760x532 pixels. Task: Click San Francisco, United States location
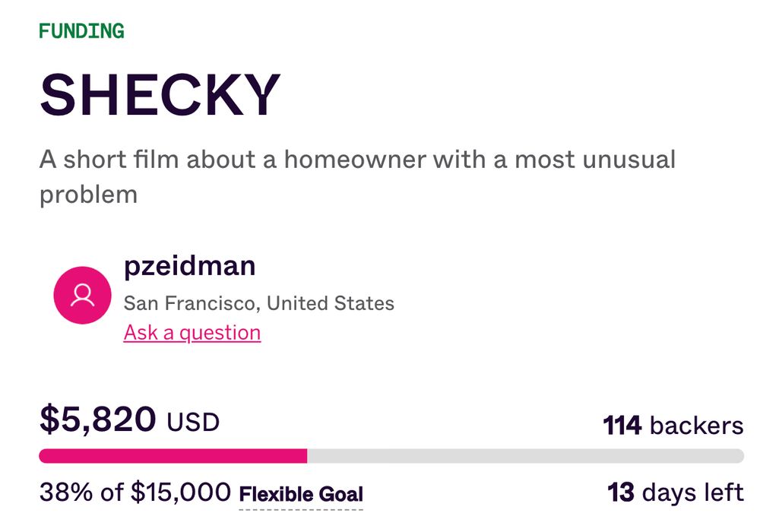259,303
